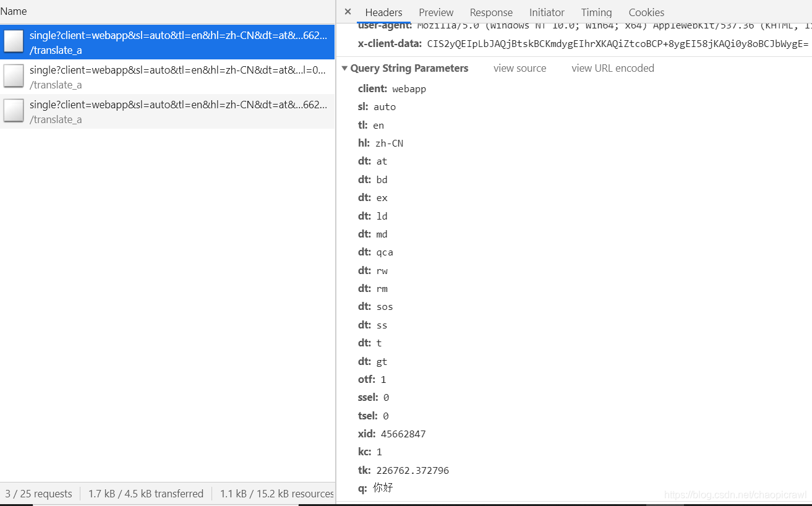Click the tsel: 0 parameter
Screen dimensions: 812x506
tap(374, 416)
